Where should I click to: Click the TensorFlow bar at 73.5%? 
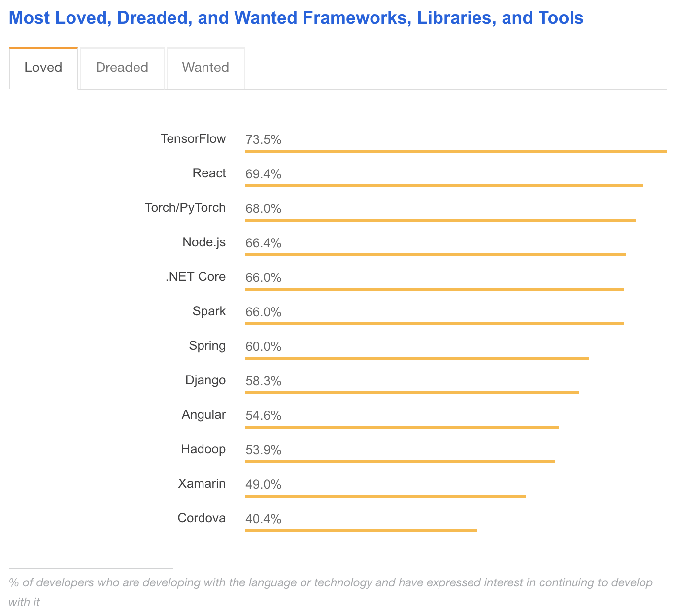pyautogui.click(x=456, y=151)
